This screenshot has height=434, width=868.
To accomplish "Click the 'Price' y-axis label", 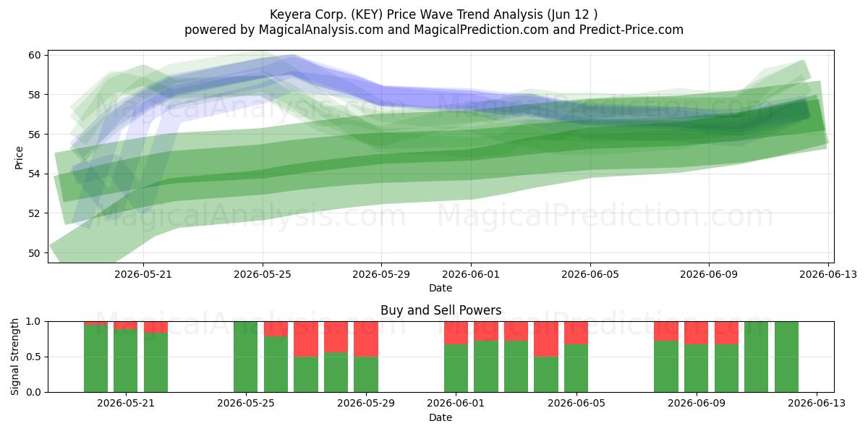I will coord(20,158).
